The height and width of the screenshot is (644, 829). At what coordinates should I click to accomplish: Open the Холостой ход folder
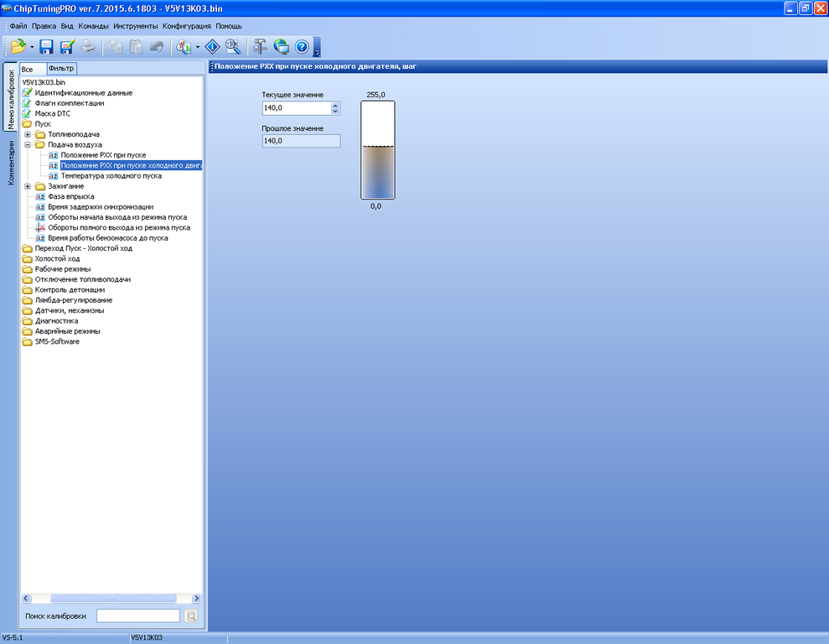tap(57, 258)
